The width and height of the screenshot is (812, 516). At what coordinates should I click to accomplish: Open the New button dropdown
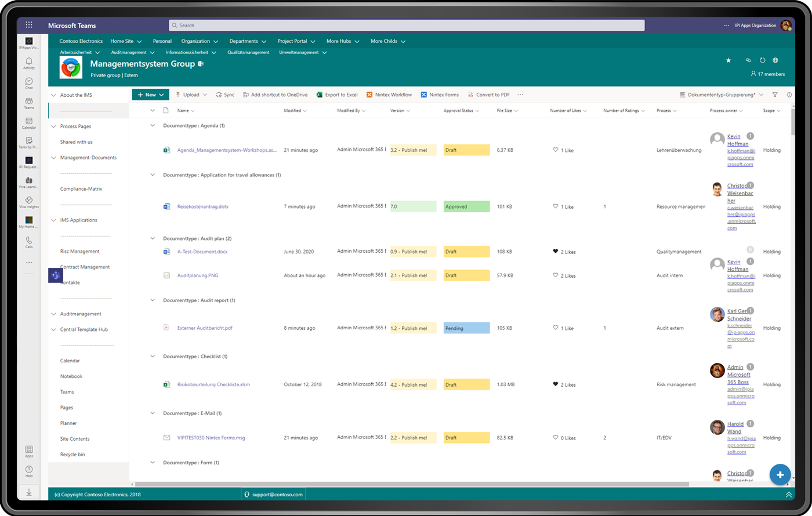click(x=150, y=95)
